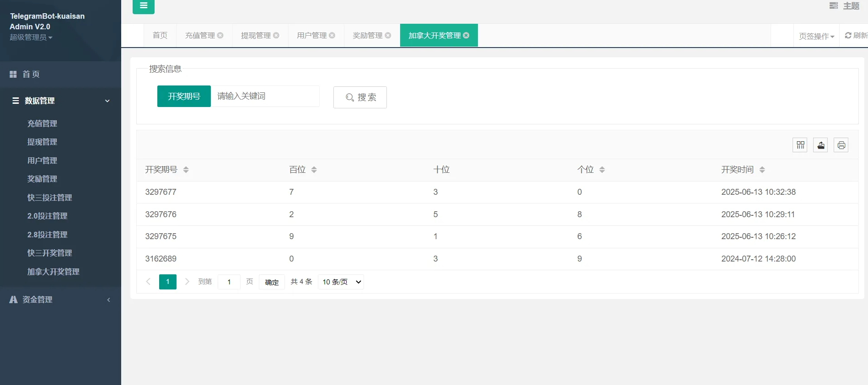Click draw time 2024-07-12 14:28:00
This screenshot has height=385, width=868.
pos(758,259)
